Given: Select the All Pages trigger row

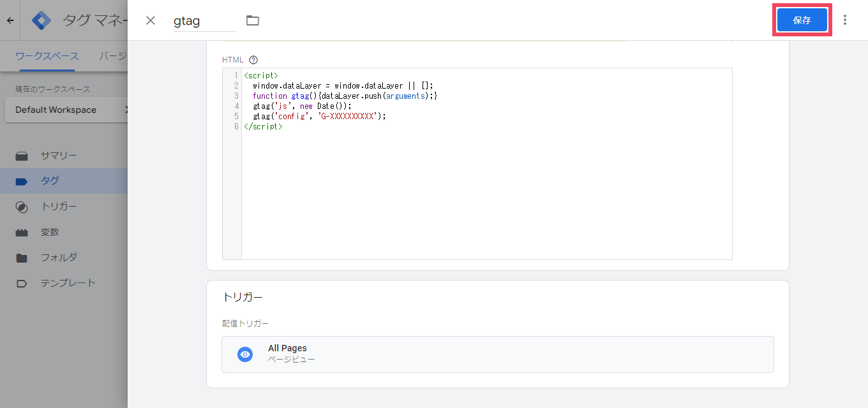Looking at the screenshot, I should (x=497, y=354).
